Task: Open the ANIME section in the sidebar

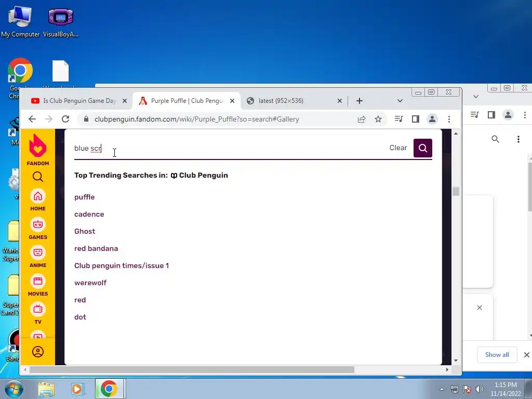Action: 37,257
